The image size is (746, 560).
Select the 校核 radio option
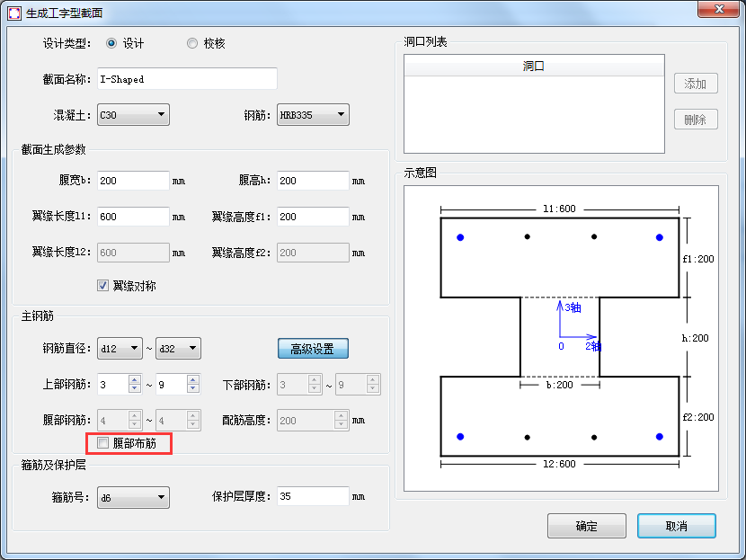(x=192, y=43)
